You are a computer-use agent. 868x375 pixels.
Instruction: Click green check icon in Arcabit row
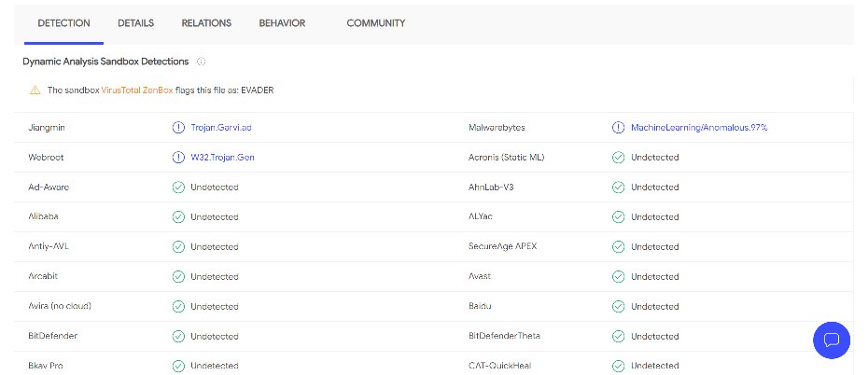coord(178,276)
